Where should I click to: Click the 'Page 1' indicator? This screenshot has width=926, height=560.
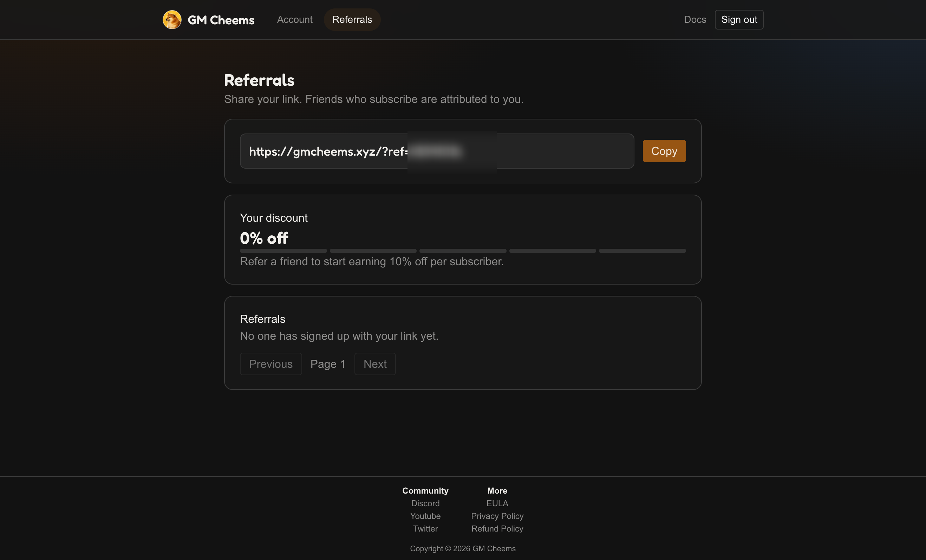click(328, 364)
